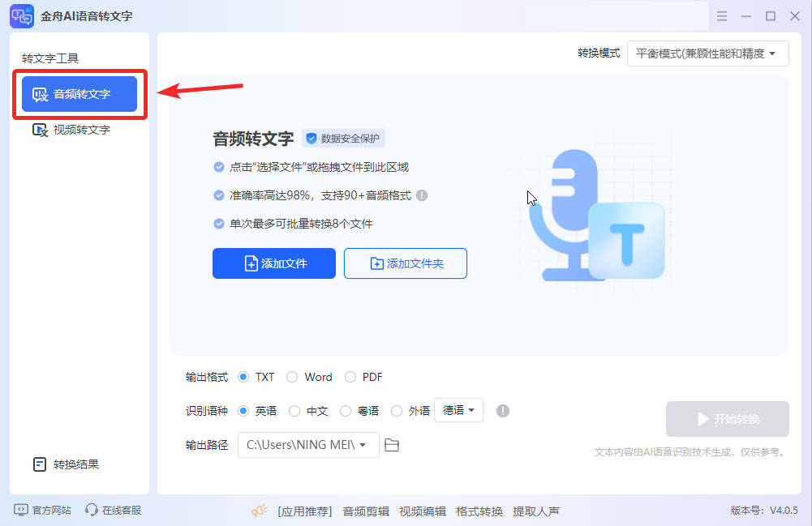Minimize the application window
This screenshot has width=812, height=526.
745,16
